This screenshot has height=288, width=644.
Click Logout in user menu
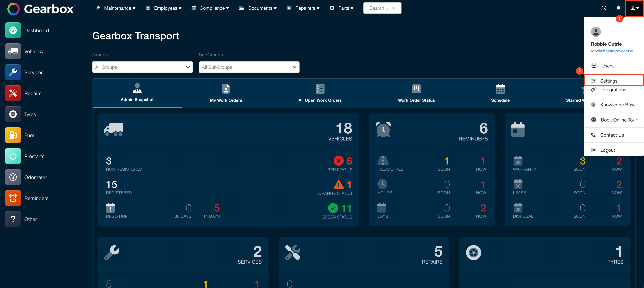tap(607, 150)
